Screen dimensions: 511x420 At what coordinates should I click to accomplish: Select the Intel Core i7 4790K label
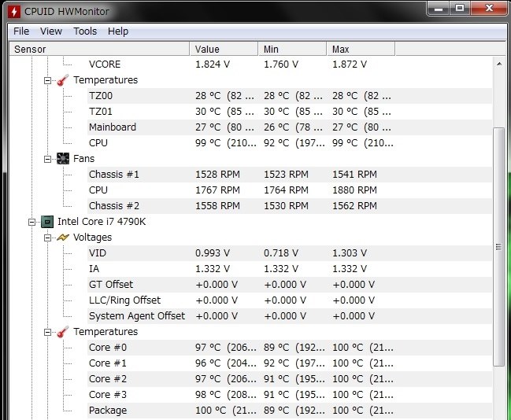point(102,222)
